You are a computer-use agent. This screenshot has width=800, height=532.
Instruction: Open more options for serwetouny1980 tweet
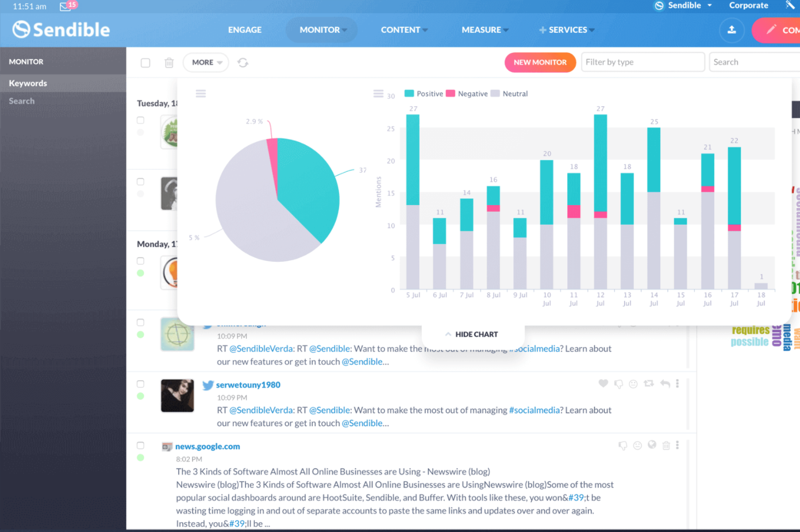point(678,383)
